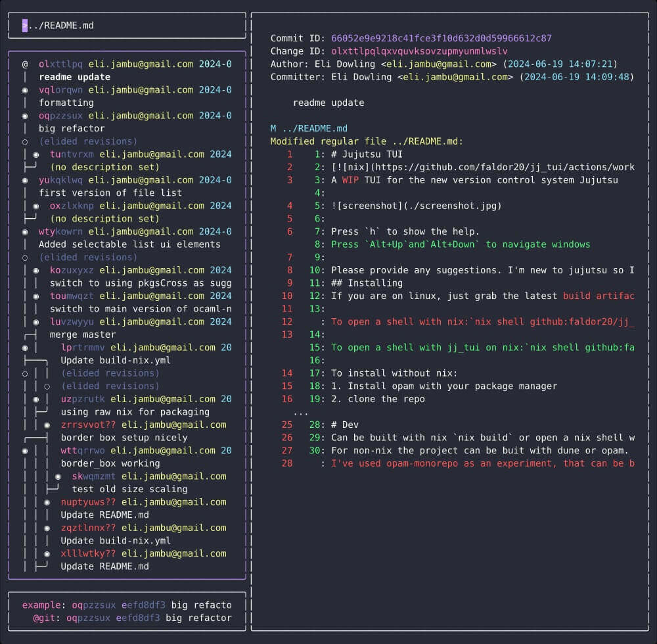Click the @ working copy marker
The height and width of the screenshot is (644, 657).
coord(25,64)
